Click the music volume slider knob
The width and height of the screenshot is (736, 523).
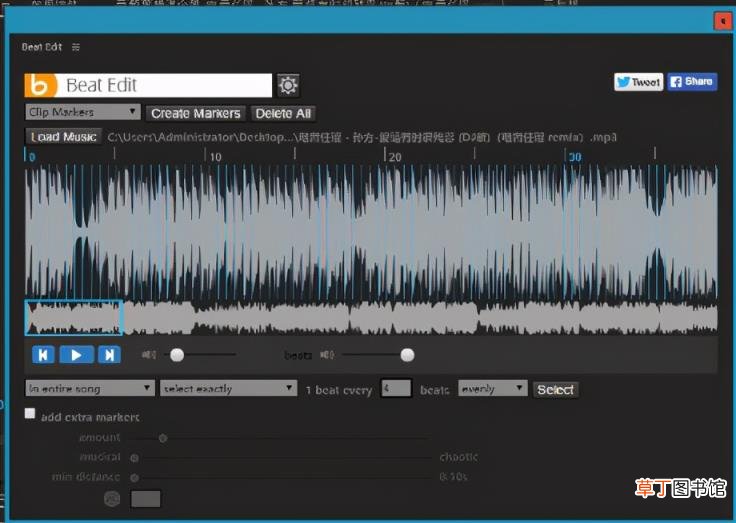click(177, 355)
